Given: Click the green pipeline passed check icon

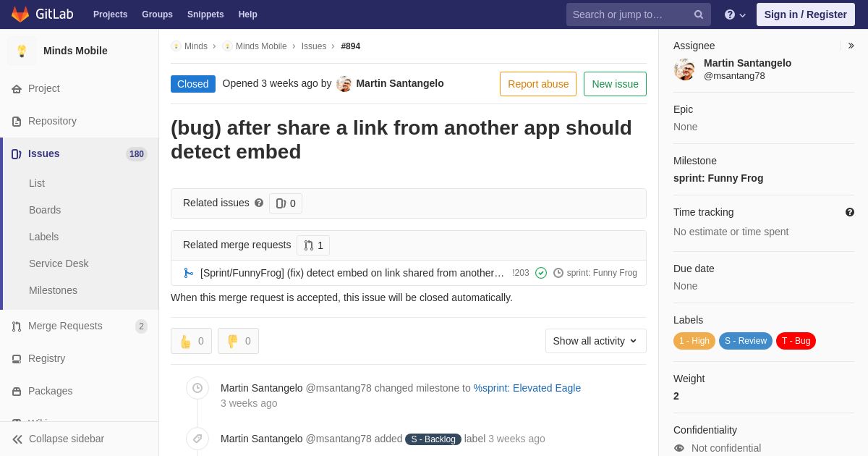Looking at the screenshot, I should (541, 273).
